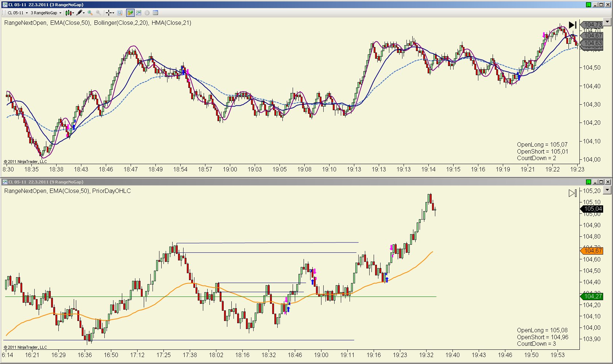Maximize the lower 9 RangeNoGap chart window
Image resolution: width=613 pixels, height=364 pixels.
[x=602, y=182]
